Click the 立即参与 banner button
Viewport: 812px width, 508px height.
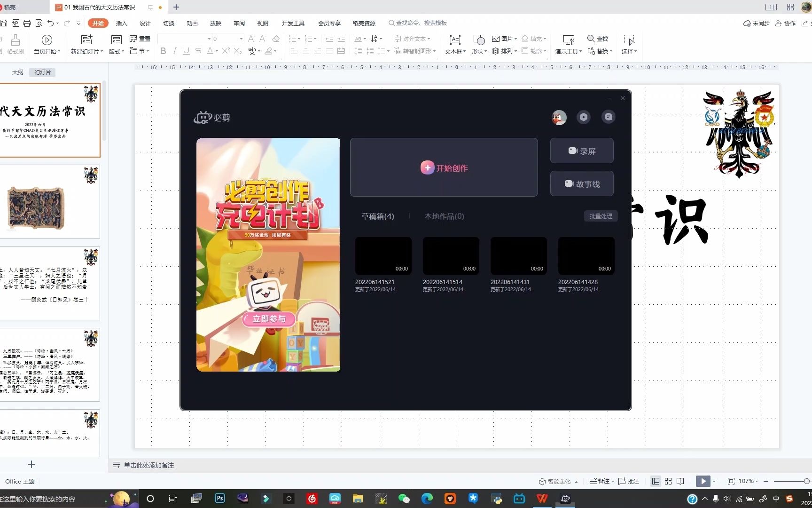click(x=269, y=319)
